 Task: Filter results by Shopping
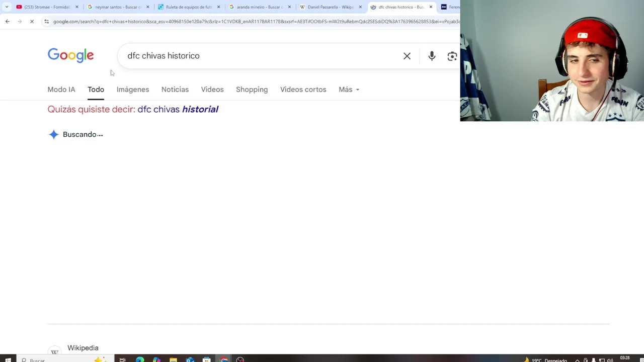(x=252, y=89)
